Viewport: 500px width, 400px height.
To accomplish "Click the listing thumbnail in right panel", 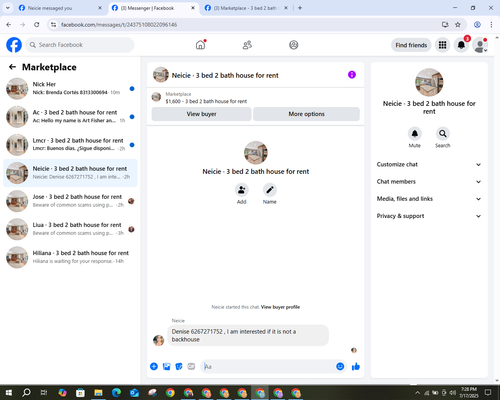I will coord(429,82).
